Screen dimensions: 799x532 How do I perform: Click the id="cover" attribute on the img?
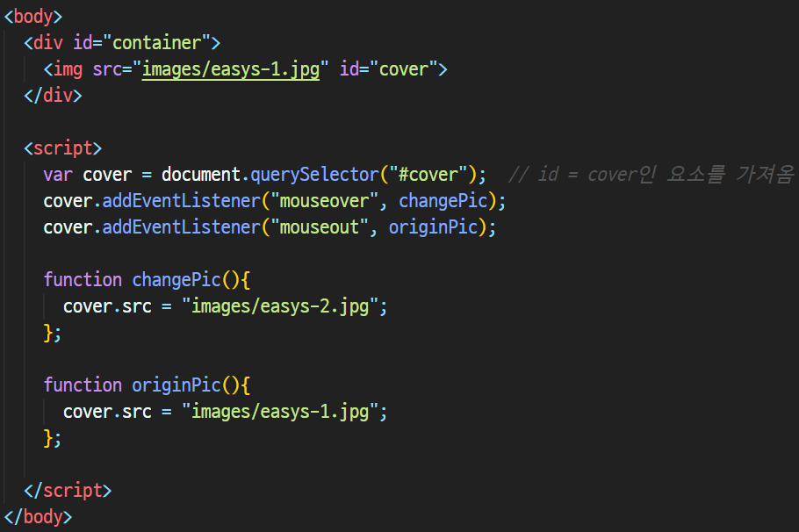click(389, 69)
